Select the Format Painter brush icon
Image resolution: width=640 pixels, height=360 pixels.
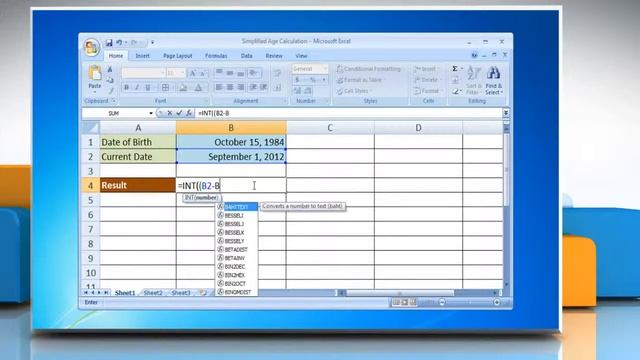point(110,91)
